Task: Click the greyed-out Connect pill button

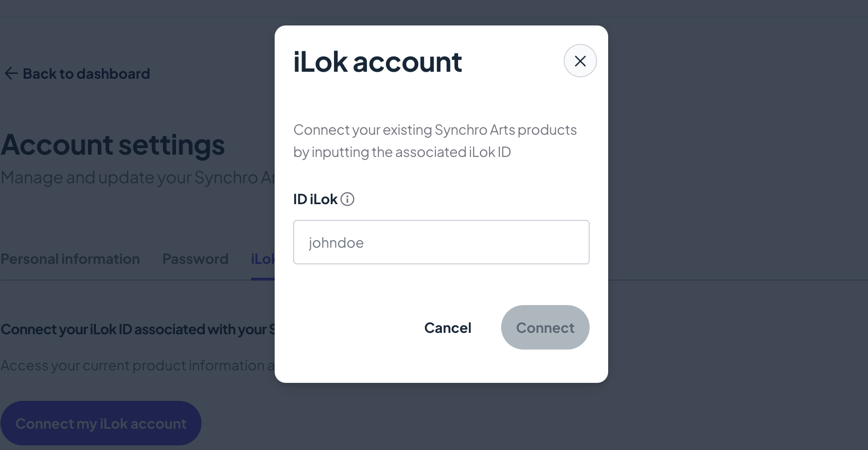Action: [545, 327]
